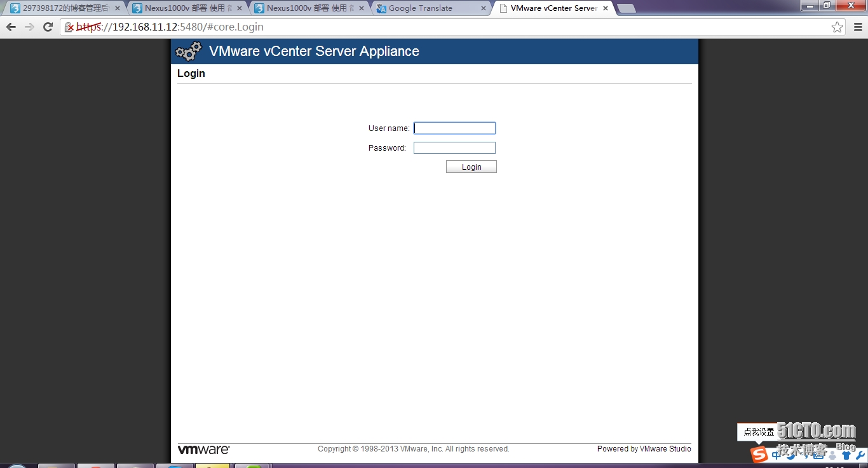Close the VMware vCenter Server tab
The height and width of the screenshot is (468, 868).
coord(605,8)
